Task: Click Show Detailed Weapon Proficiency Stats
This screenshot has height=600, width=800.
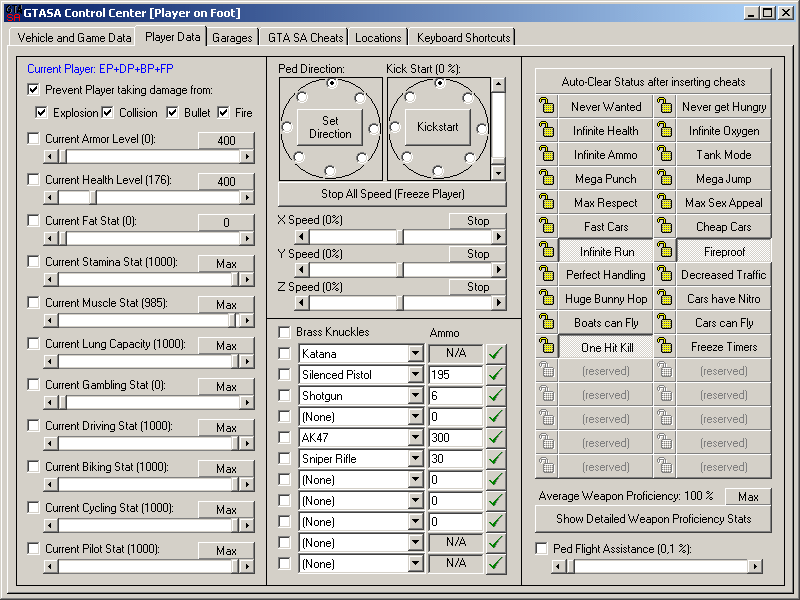Action: point(653,519)
